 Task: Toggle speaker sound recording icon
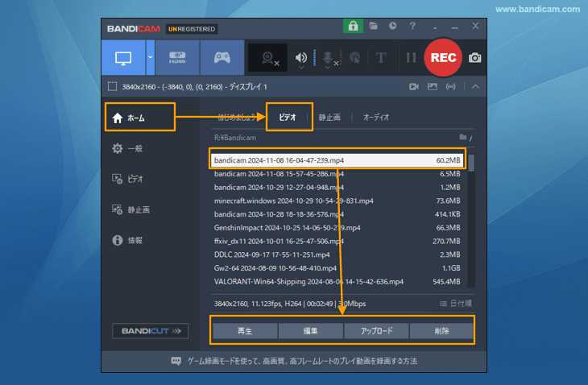[300, 57]
